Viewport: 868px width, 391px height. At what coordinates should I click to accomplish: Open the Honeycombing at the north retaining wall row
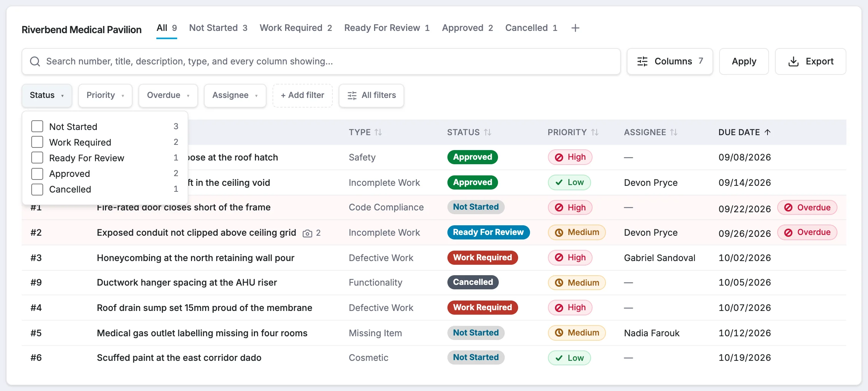434,258
